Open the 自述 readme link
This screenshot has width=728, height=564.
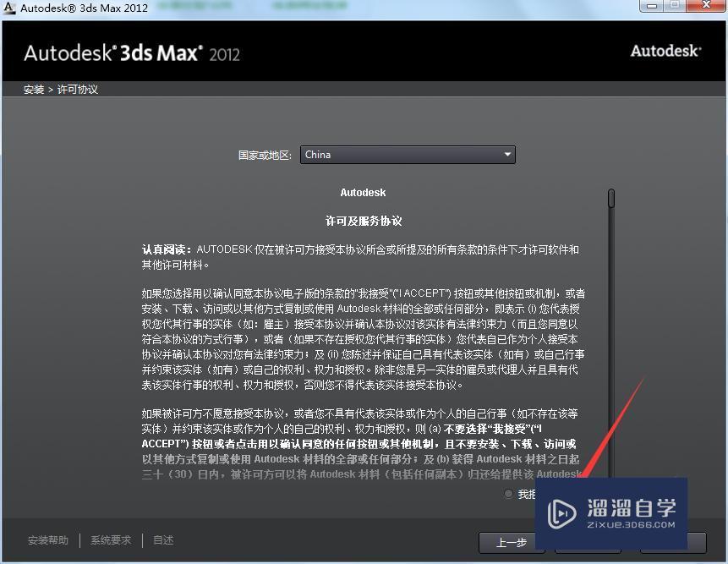pyautogui.click(x=162, y=539)
